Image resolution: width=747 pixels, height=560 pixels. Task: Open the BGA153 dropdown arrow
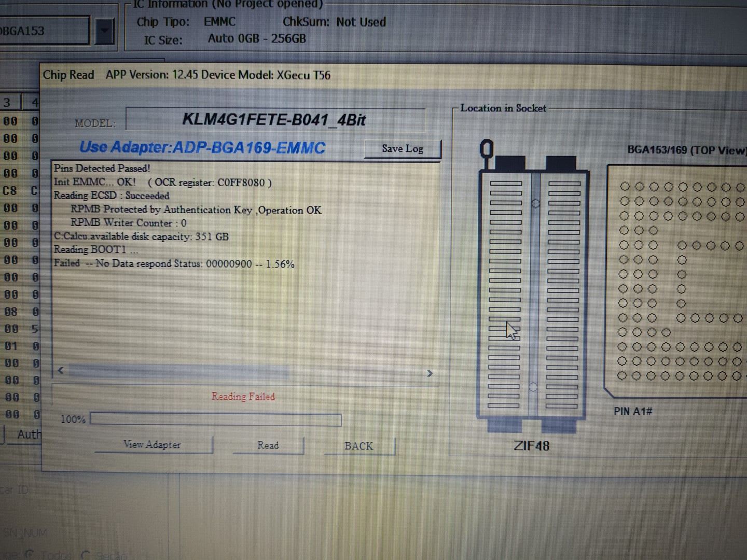[x=104, y=31]
